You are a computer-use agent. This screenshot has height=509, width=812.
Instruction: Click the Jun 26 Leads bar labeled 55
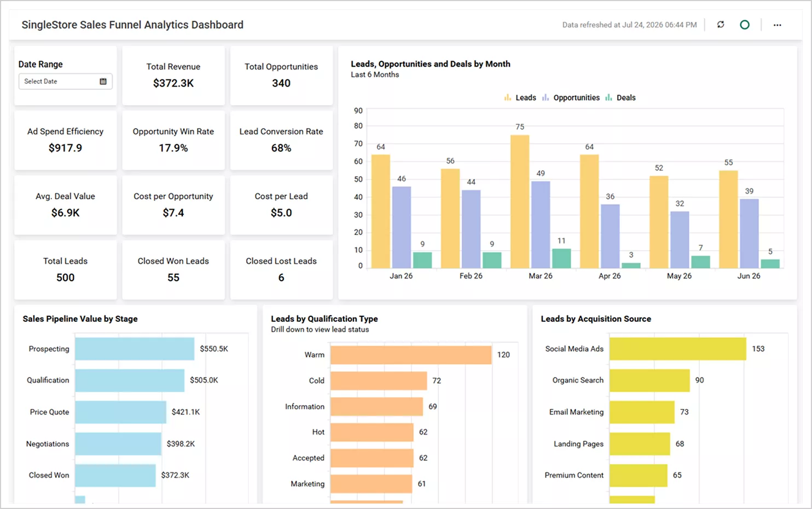click(728, 219)
